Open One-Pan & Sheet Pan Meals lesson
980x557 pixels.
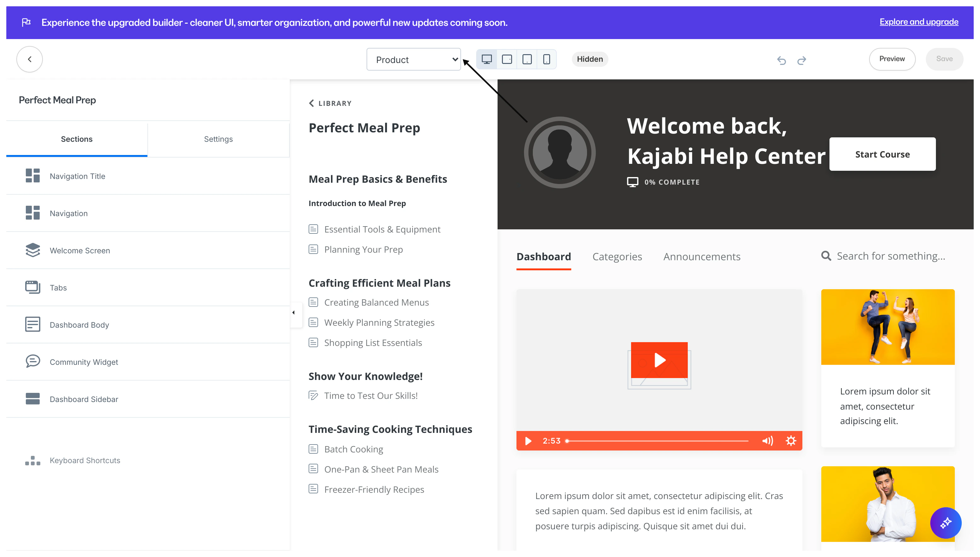tap(373, 469)
